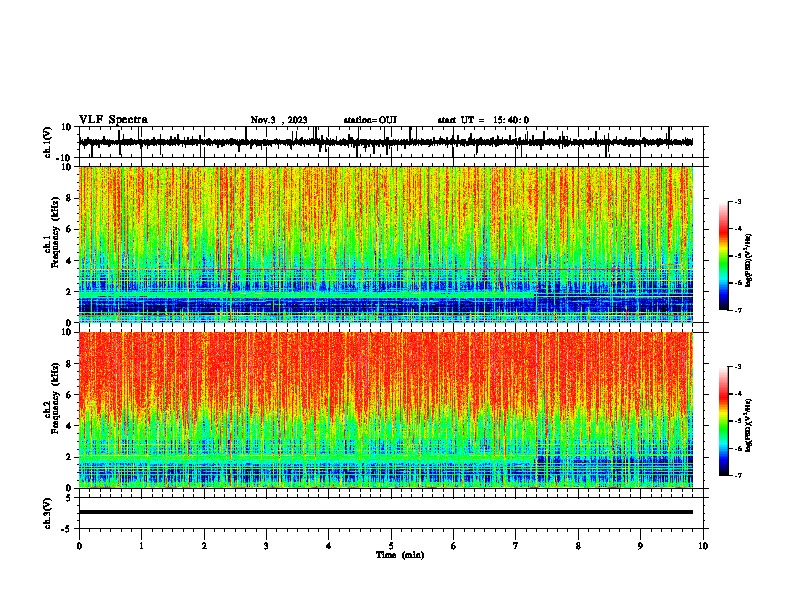Click the "-7" label on ch.1 color bar

click(738, 310)
